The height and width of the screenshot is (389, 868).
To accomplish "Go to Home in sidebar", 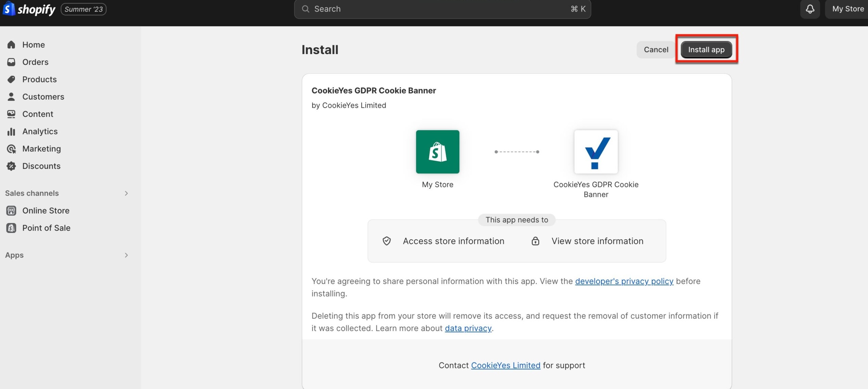I will click(34, 45).
